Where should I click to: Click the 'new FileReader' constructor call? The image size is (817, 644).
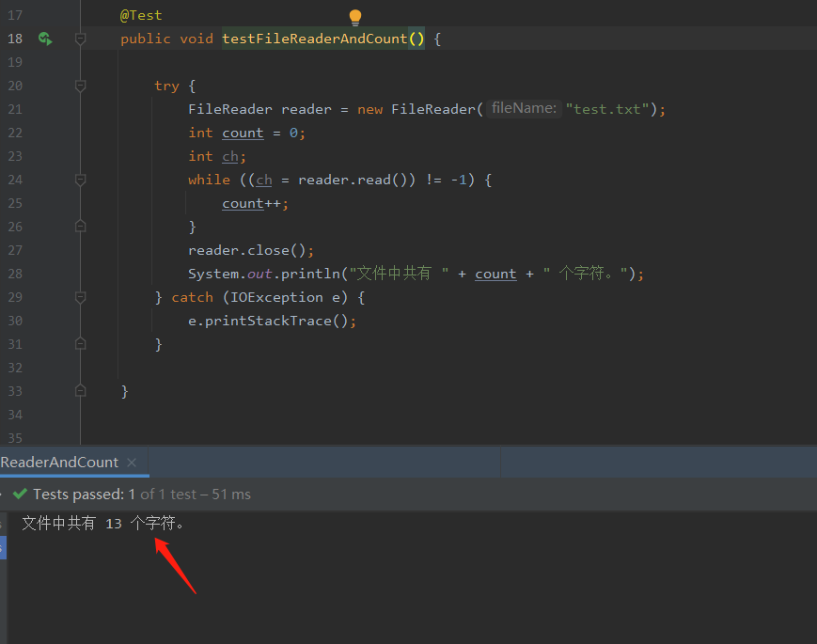[x=416, y=109]
